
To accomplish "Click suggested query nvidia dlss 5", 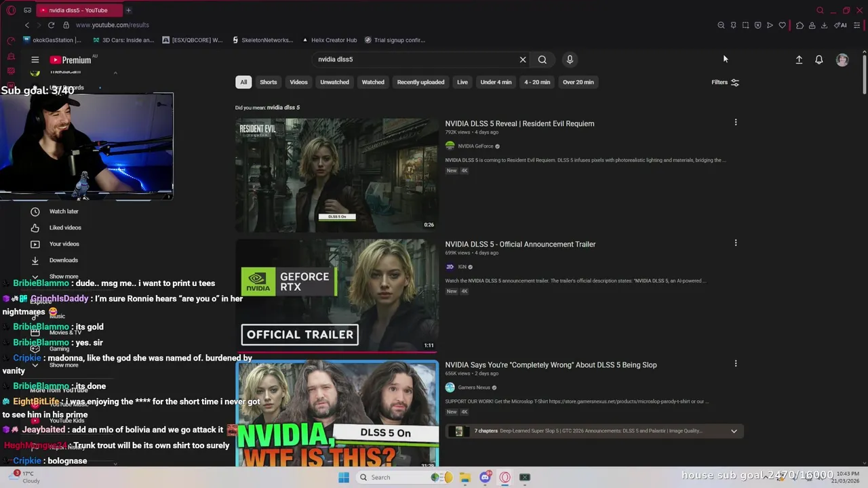I will pos(283,107).
